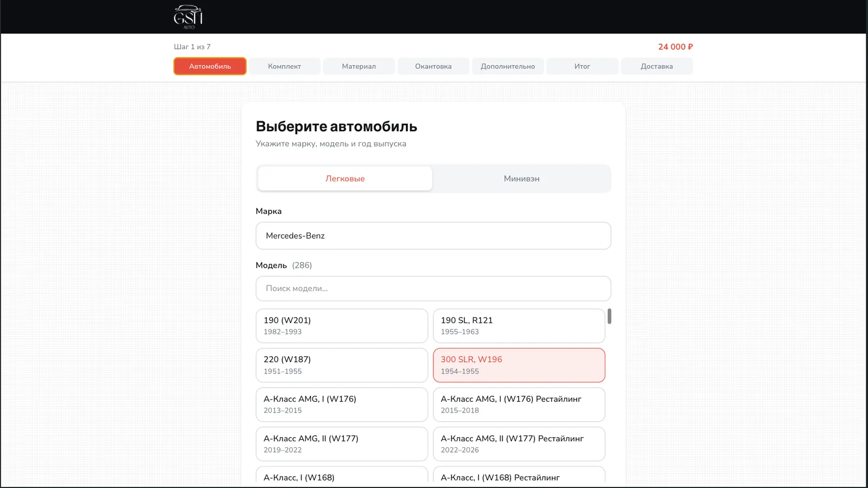
Task: Select A-Класс AMG, II (W177) Рестайлинг
Action: click(x=519, y=444)
